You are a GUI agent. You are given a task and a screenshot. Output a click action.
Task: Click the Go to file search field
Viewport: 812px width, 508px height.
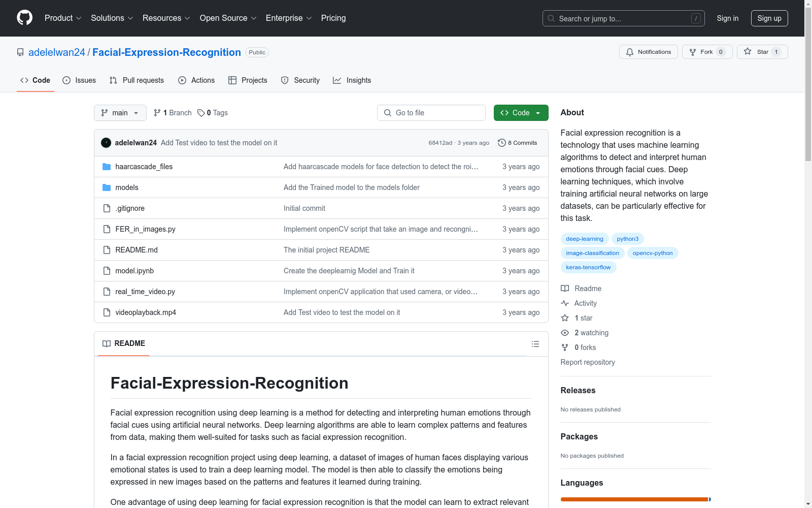[x=431, y=113]
